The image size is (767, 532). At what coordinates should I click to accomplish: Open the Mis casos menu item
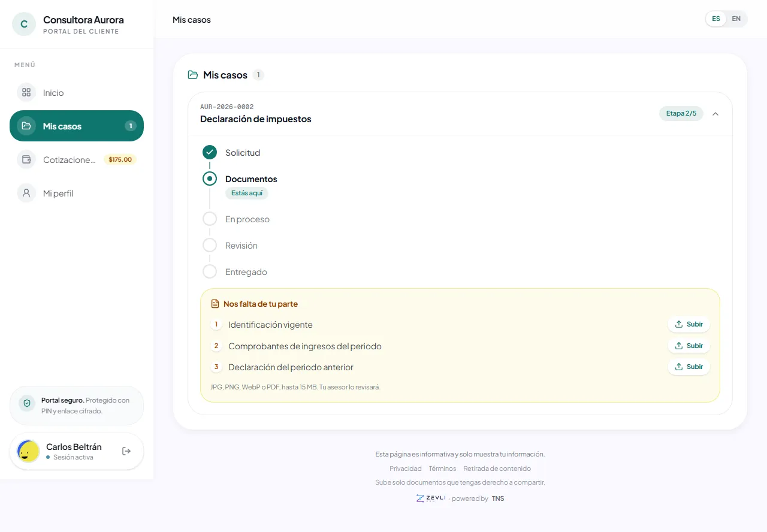77,126
